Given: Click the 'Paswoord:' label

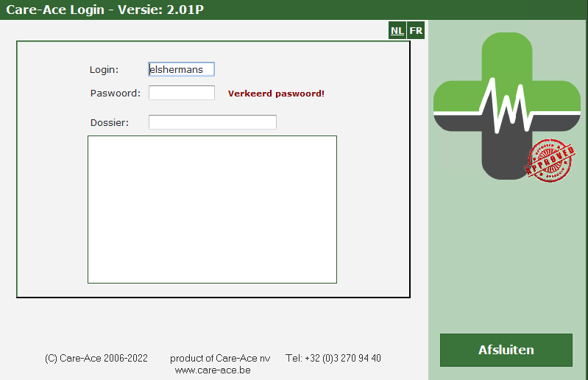Looking at the screenshot, I should click(x=116, y=94).
